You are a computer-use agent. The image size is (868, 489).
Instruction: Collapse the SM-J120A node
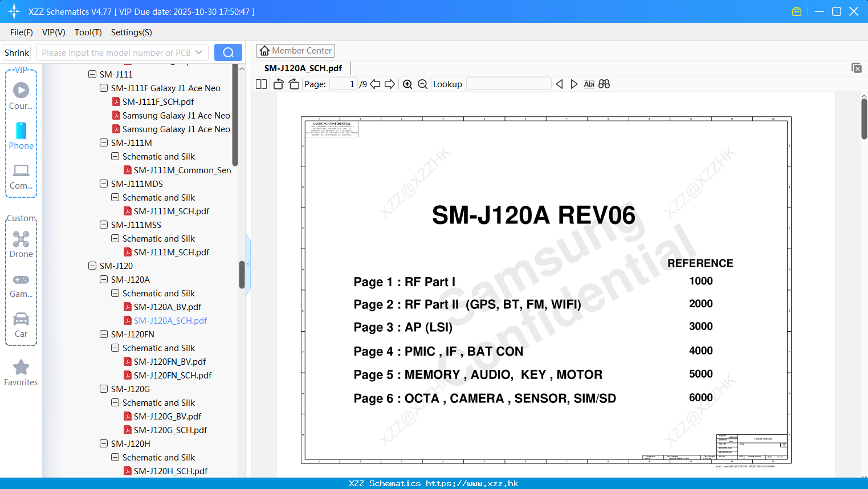pos(104,279)
